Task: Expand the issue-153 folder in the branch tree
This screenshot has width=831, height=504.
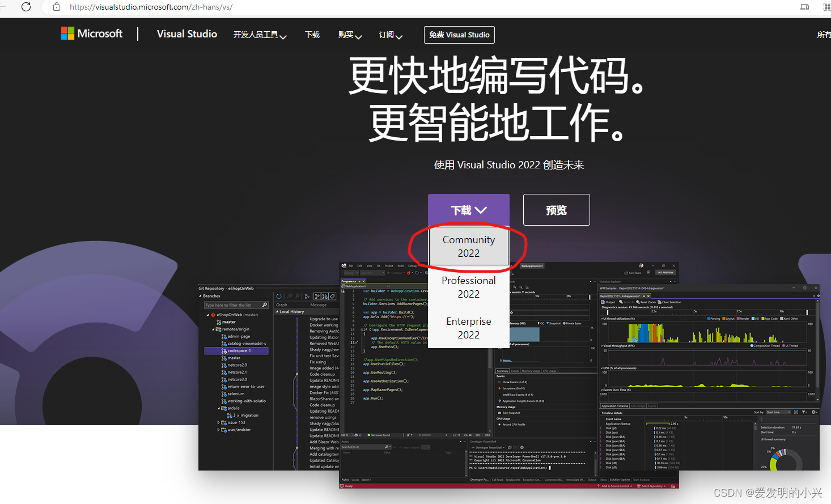Action: click(218, 422)
